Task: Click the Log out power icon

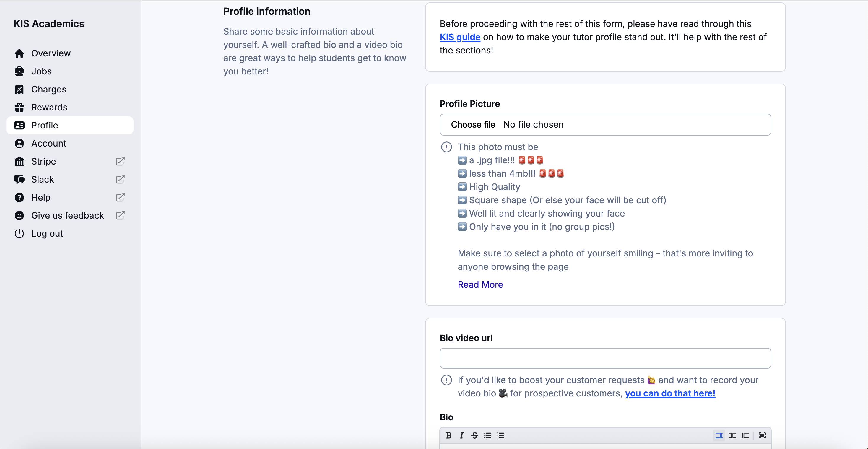Action: pyautogui.click(x=19, y=233)
